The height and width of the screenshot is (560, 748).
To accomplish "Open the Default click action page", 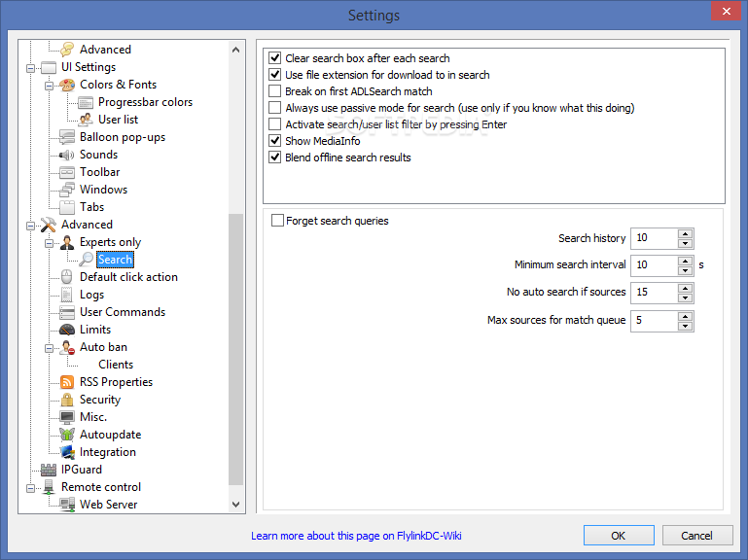I will [x=128, y=277].
